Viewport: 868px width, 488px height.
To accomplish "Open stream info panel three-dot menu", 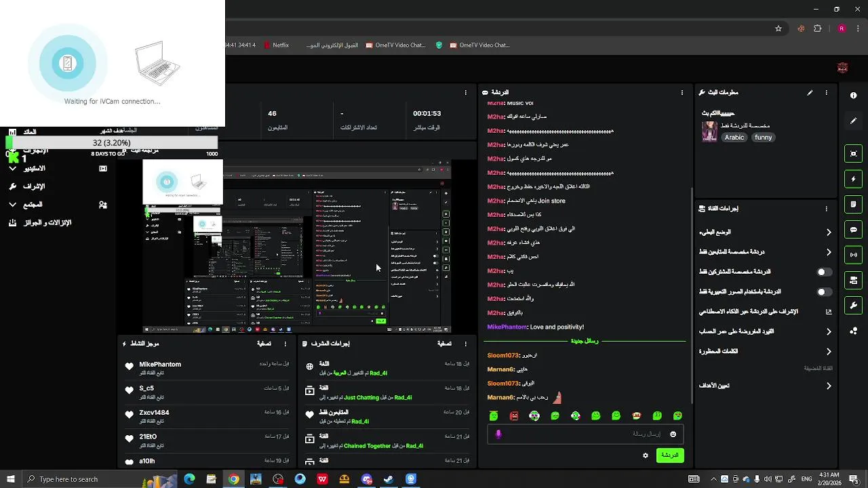I will pos(826,93).
